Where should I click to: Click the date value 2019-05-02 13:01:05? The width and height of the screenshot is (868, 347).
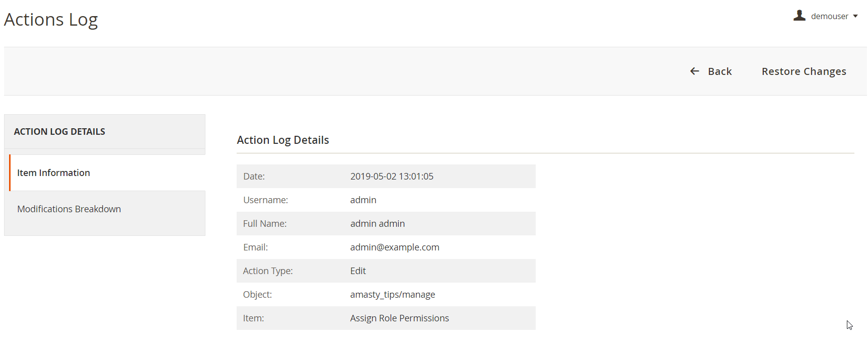392,177
